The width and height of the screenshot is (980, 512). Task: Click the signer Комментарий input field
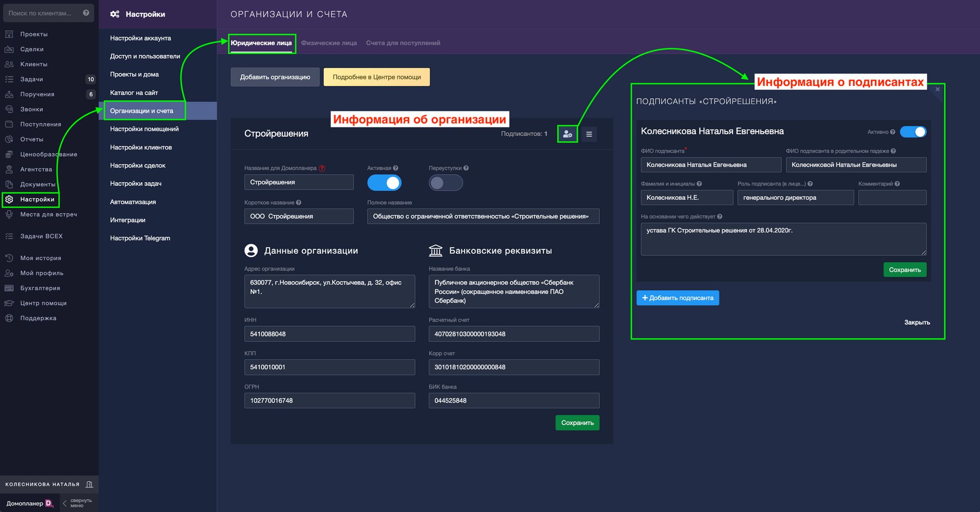(892, 198)
